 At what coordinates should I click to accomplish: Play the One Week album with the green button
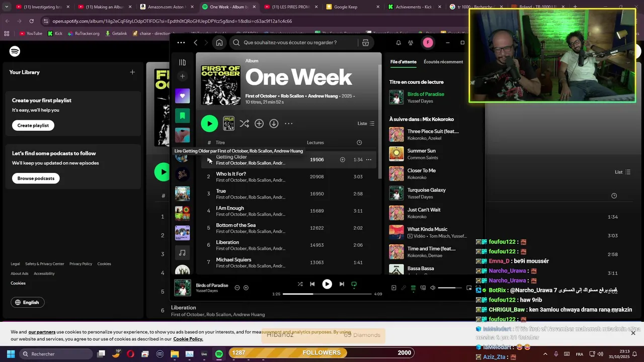click(x=209, y=123)
